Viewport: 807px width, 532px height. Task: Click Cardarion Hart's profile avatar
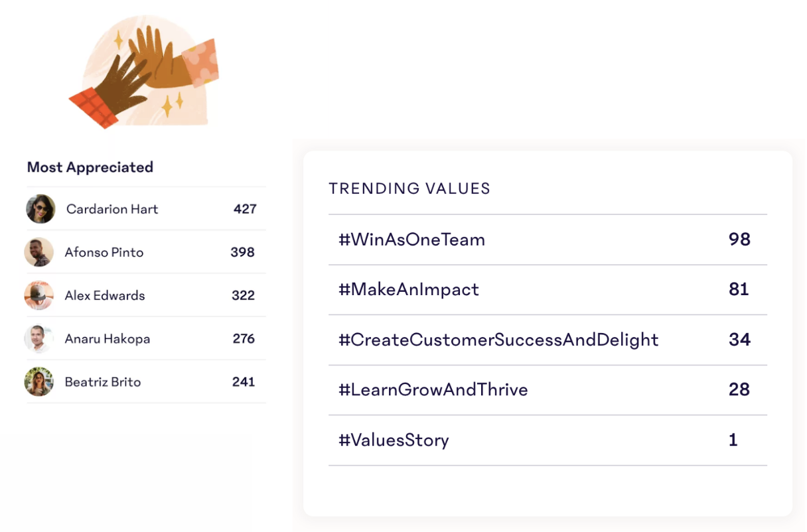click(x=40, y=209)
